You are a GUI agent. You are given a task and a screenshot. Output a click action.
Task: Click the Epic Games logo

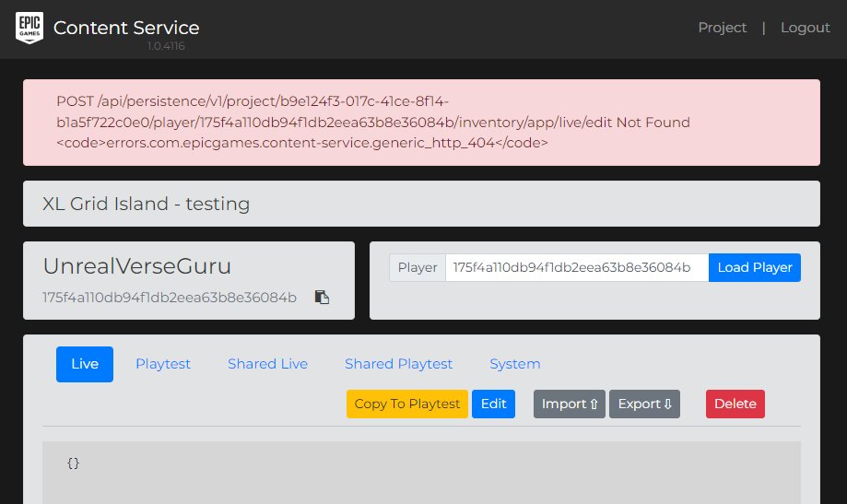(x=29, y=28)
